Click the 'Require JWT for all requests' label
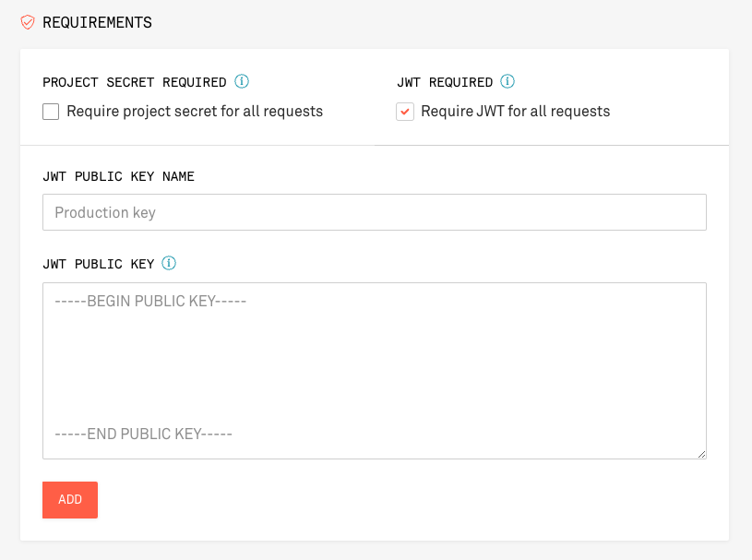The width and height of the screenshot is (752, 560). pos(516,112)
